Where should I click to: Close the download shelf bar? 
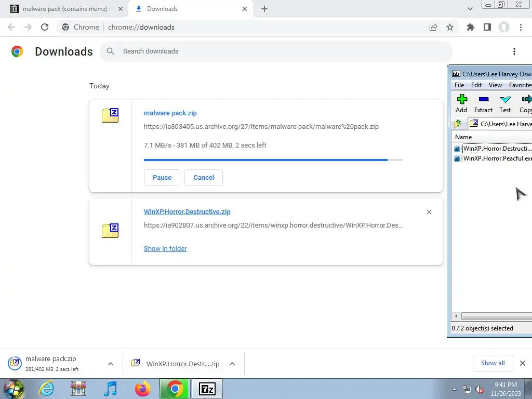click(x=523, y=363)
